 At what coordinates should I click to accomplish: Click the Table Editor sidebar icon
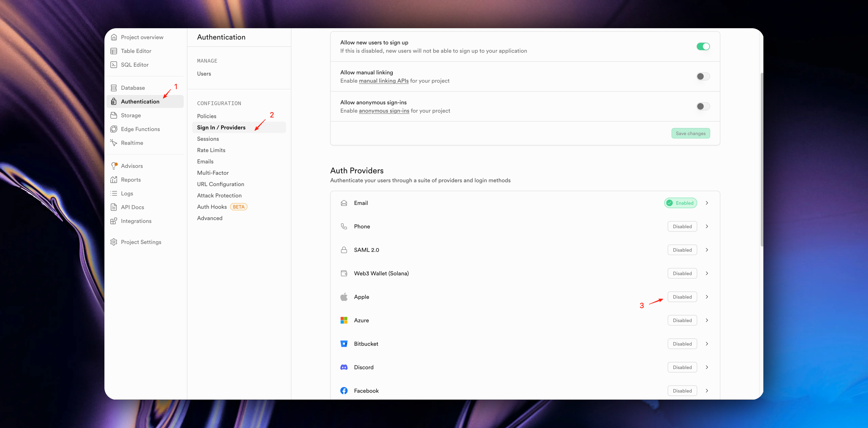(113, 51)
